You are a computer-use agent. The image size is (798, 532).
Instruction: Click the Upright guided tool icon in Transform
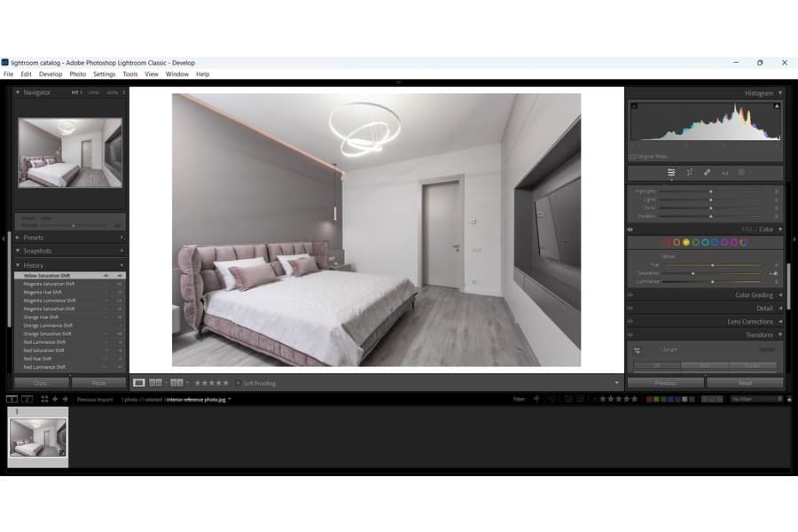pyautogui.click(x=638, y=350)
